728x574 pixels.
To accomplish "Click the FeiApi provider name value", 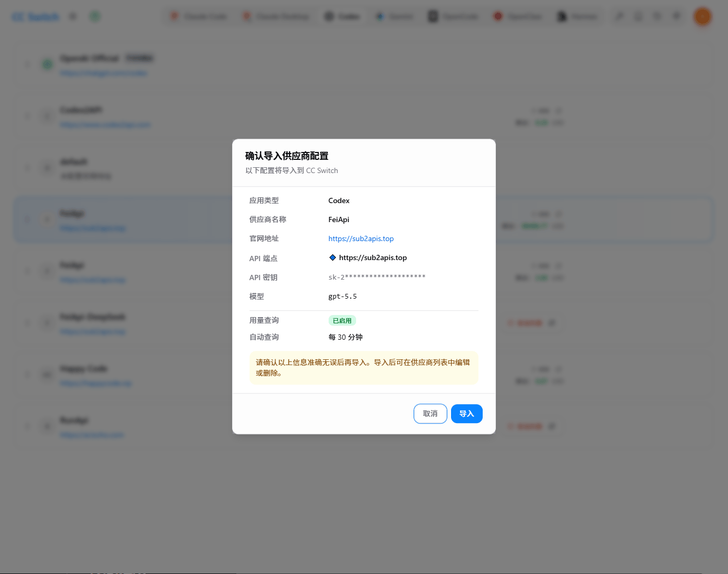I will (x=339, y=219).
